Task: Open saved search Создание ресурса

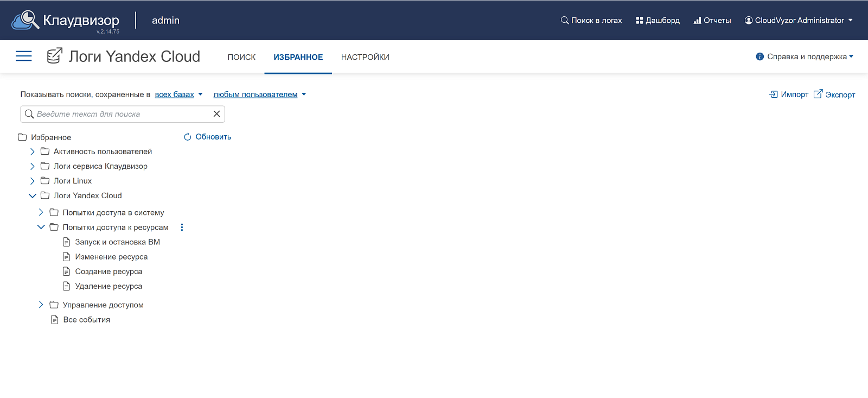Action: tap(108, 271)
